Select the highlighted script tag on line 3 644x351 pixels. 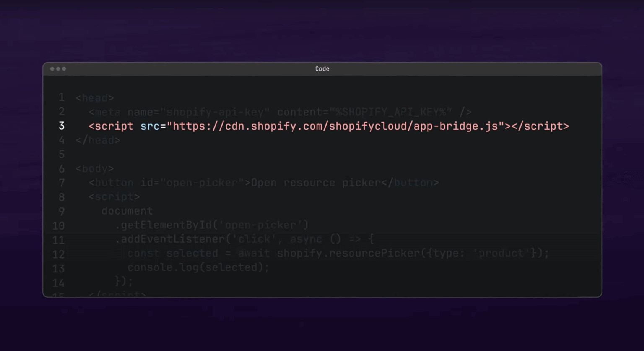(x=329, y=126)
